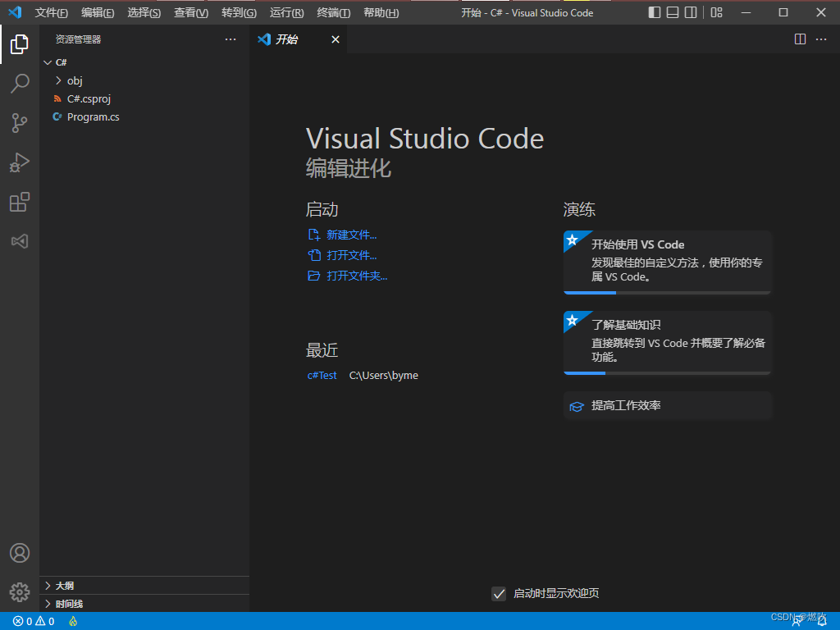Screen dimensions: 840x630
Task: Collapse the C# root folder
Action: point(144,62)
